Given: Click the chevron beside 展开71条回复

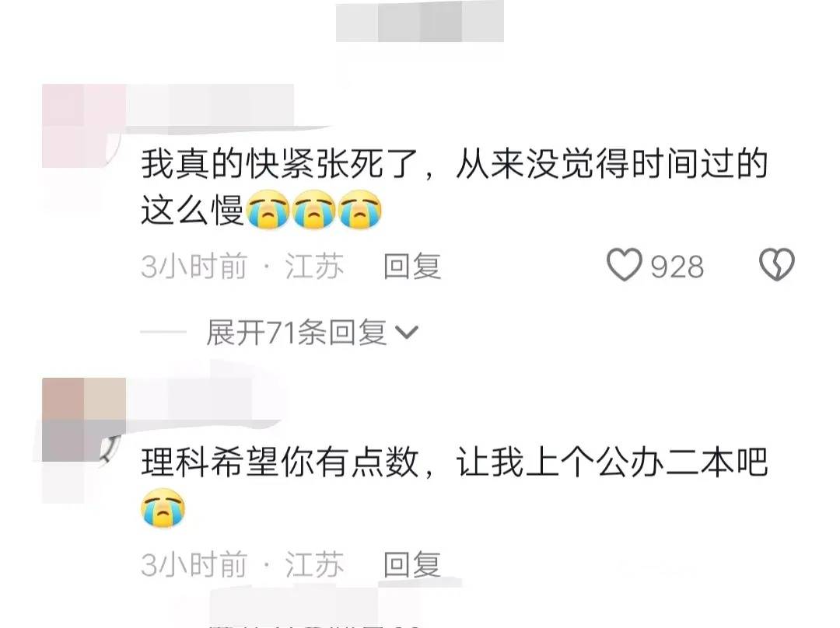Looking at the screenshot, I should (x=407, y=333).
